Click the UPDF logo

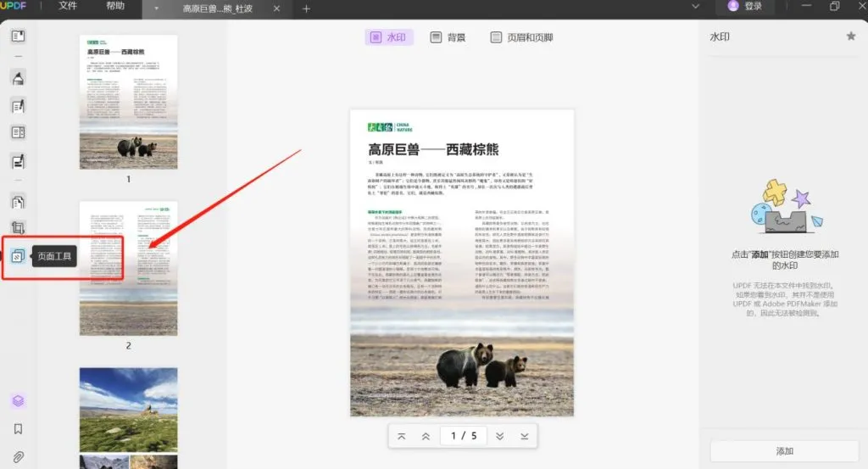click(x=14, y=6)
